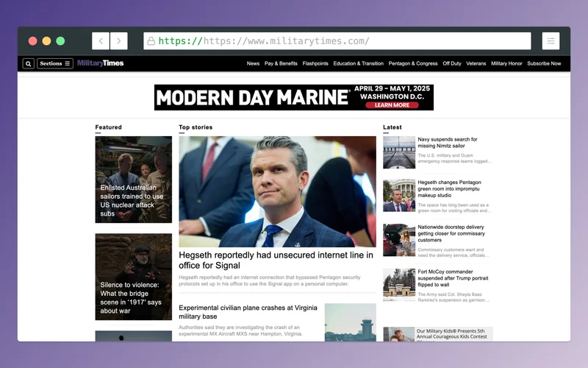Open Fort McCoy commander article thumbnail
This screenshot has height=368, width=588.
pyautogui.click(x=399, y=284)
